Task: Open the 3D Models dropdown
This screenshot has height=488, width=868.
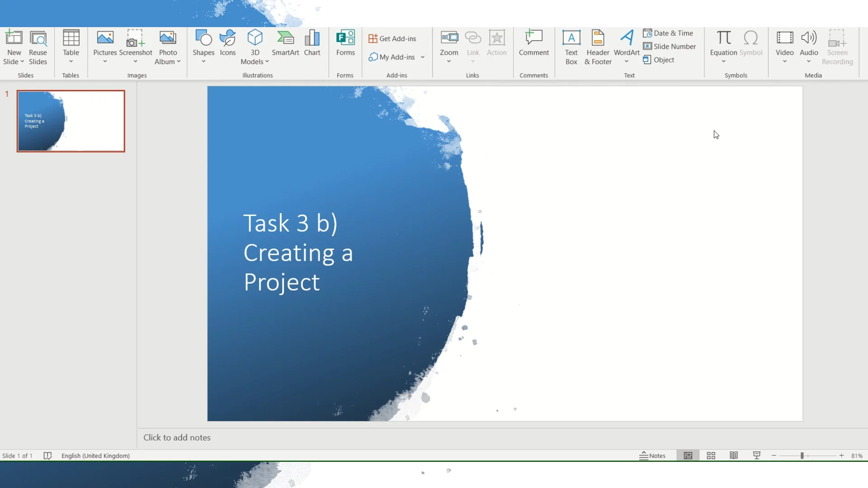Action: click(x=267, y=61)
